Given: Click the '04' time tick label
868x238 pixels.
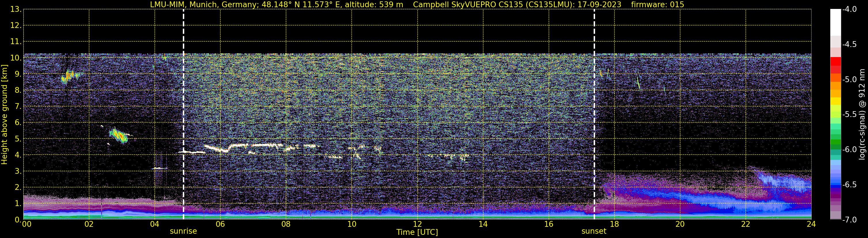Looking at the screenshot, I should coord(155,224).
